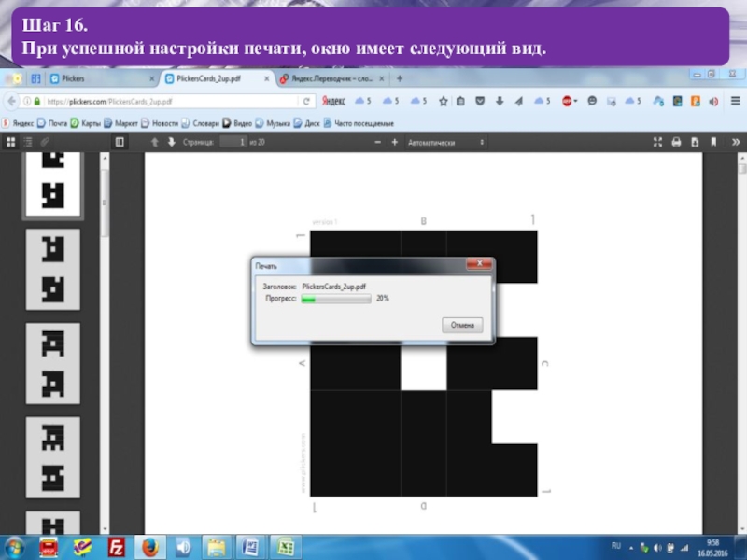Open the Часто посещаемые bookmarks folder
The image size is (747, 560).
359,123
